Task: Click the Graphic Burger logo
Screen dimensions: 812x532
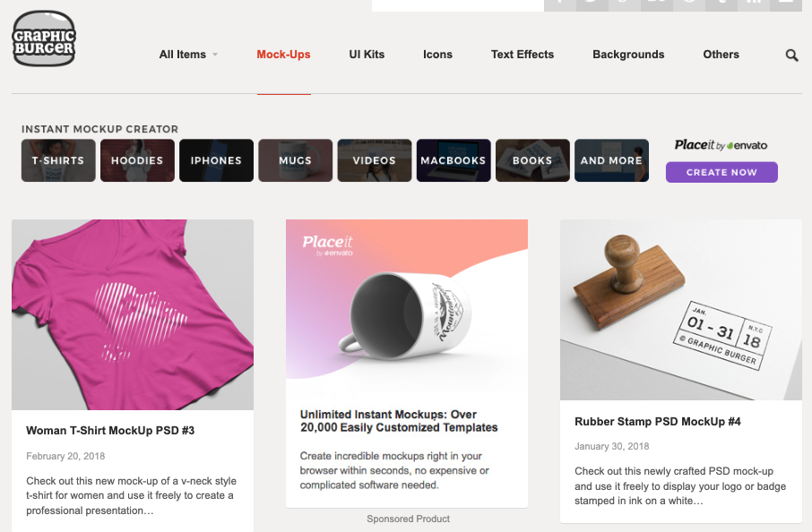Action: click(44, 39)
